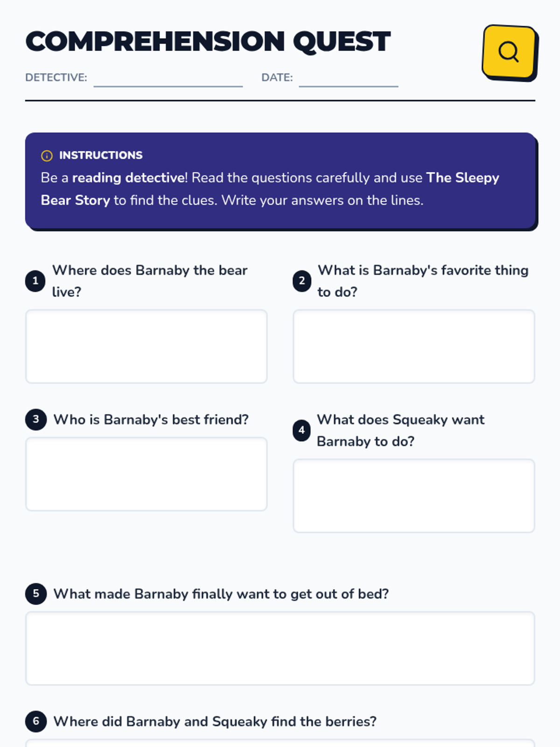Click the number 5 question badge
This screenshot has width=560, height=747.
coord(36,594)
